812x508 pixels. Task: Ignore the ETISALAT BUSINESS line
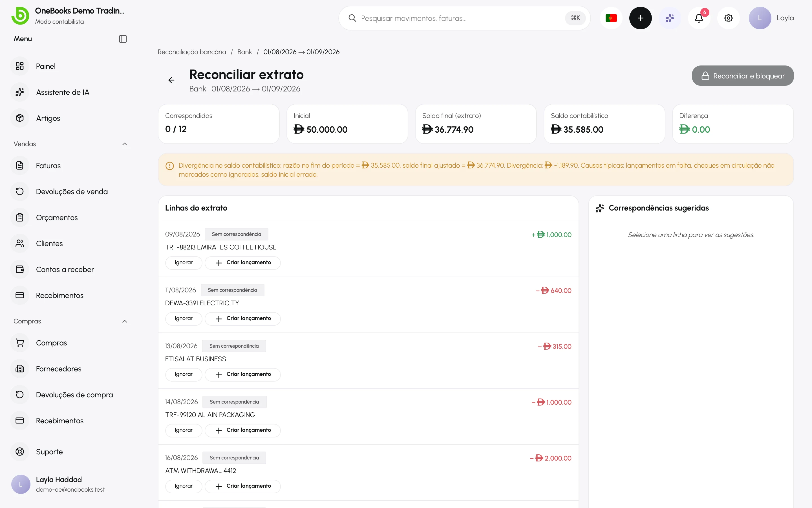tap(184, 374)
